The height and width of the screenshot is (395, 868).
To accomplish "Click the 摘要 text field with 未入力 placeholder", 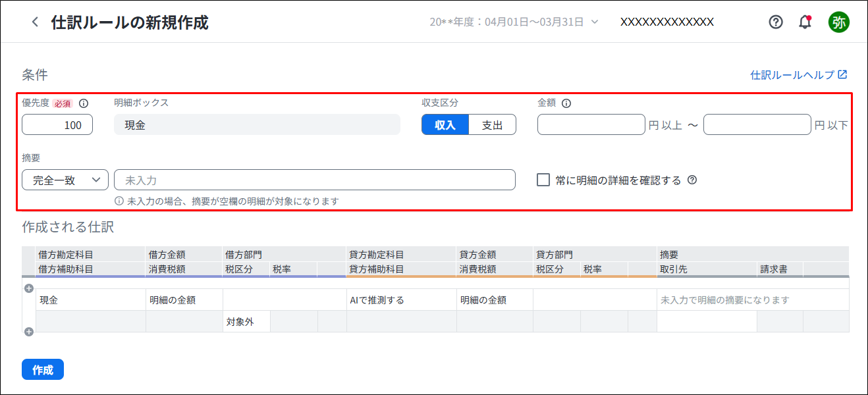I will click(314, 180).
